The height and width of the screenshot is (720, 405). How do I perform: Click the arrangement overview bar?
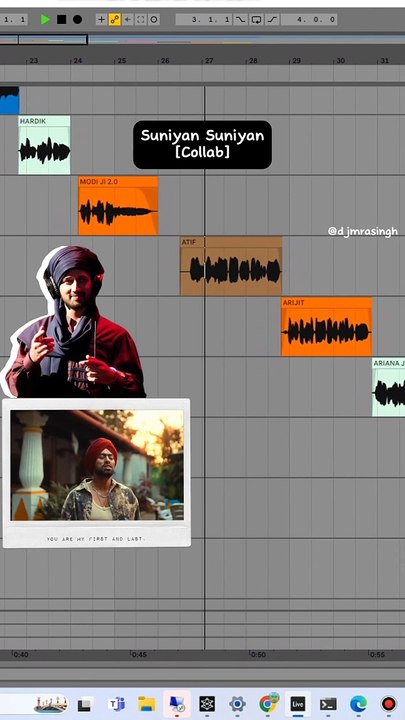202,40
